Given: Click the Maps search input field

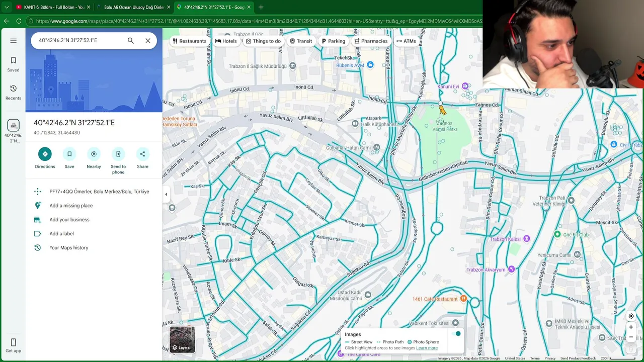Looking at the screenshot, I should click(x=79, y=40).
